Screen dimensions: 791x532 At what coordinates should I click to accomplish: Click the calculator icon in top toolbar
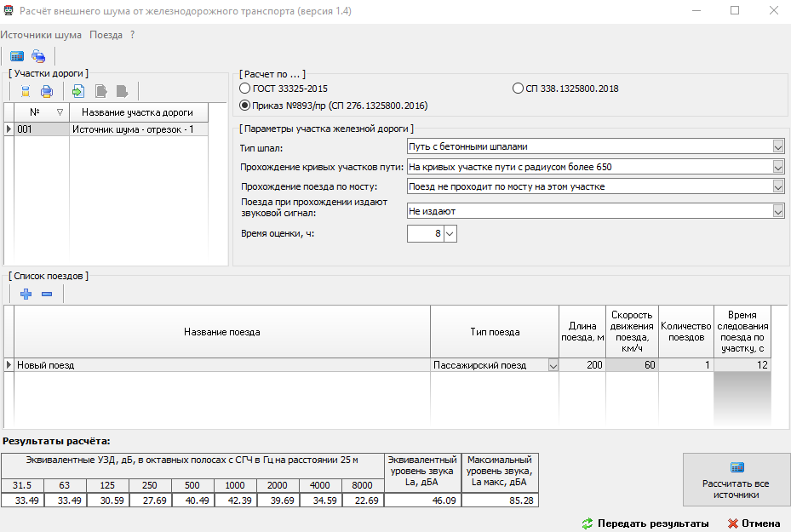click(x=17, y=56)
